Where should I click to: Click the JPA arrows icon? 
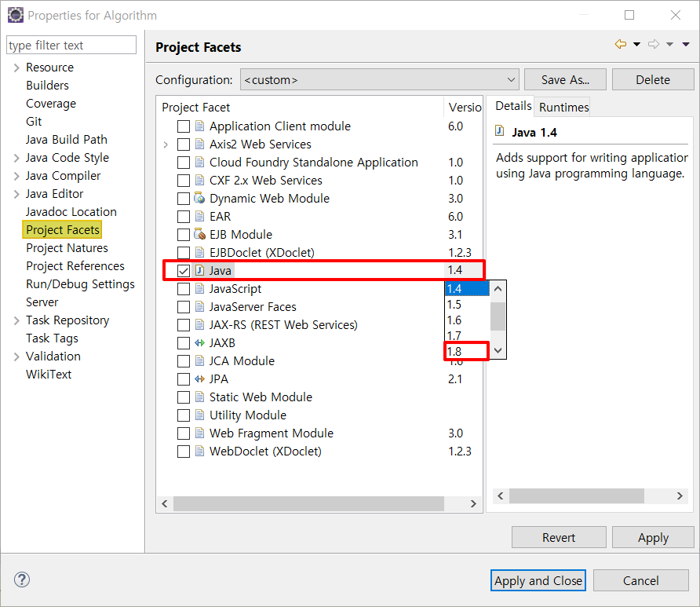pos(199,378)
